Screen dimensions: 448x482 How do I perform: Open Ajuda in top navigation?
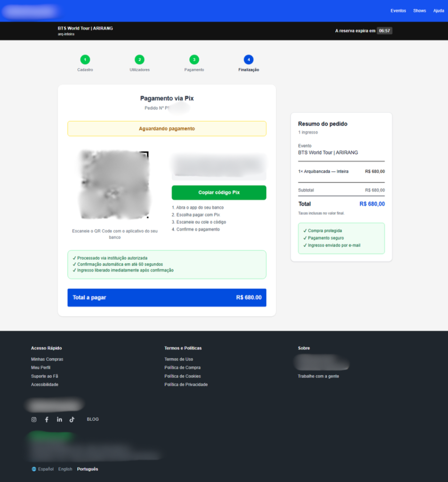coord(438,11)
